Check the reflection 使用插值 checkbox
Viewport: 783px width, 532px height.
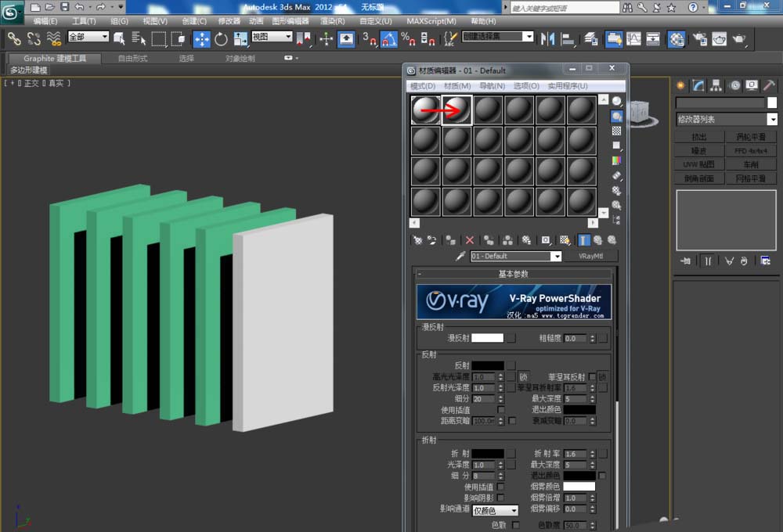pyautogui.click(x=500, y=409)
